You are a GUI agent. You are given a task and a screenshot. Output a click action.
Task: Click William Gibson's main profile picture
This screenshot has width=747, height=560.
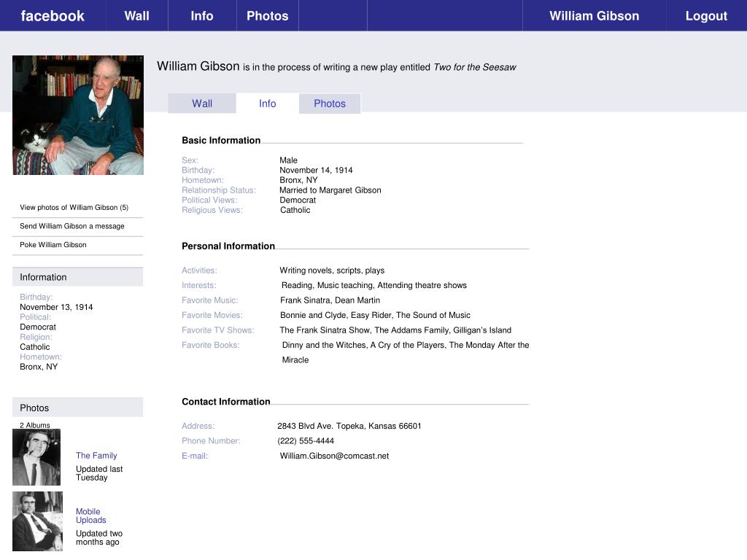coord(78,115)
